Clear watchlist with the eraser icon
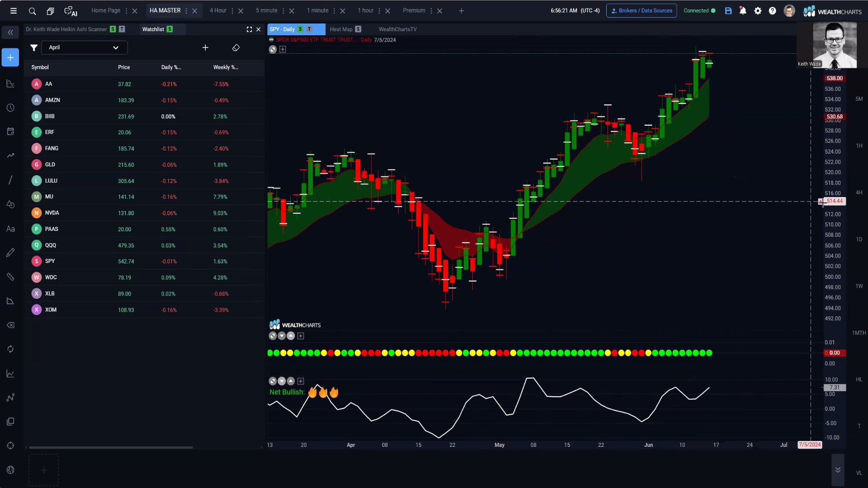The image size is (868, 488). [x=236, y=47]
